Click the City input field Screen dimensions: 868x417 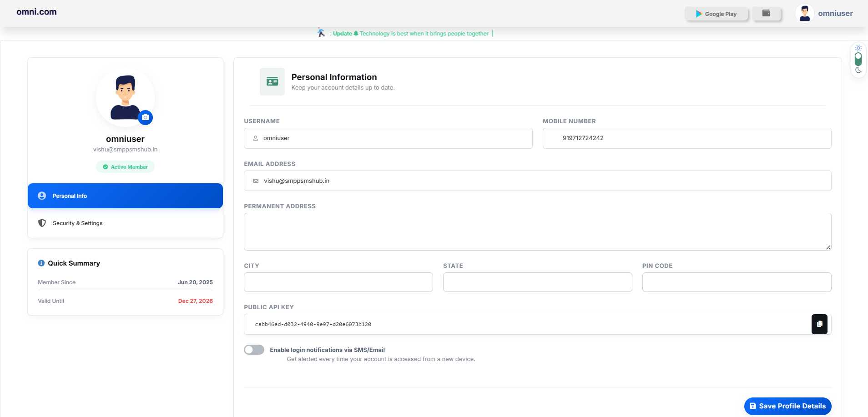pyautogui.click(x=338, y=282)
